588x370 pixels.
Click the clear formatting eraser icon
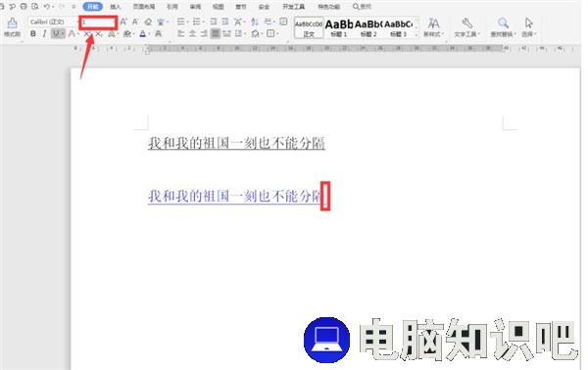click(148, 23)
